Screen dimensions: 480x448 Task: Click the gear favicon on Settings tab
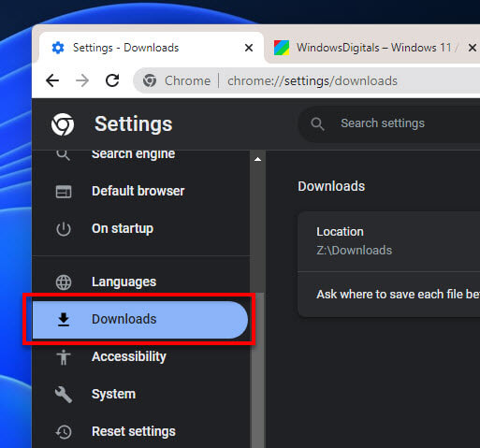point(58,48)
